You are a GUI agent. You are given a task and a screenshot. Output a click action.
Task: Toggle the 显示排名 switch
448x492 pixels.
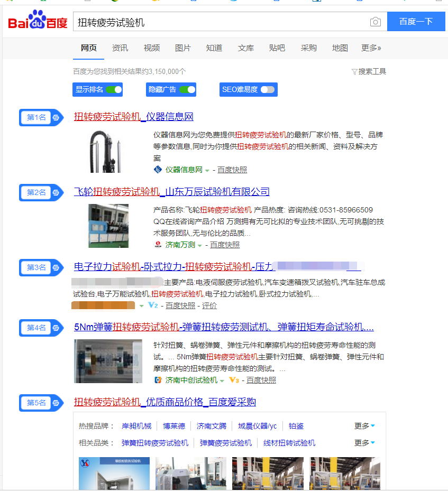tap(114, 90)
